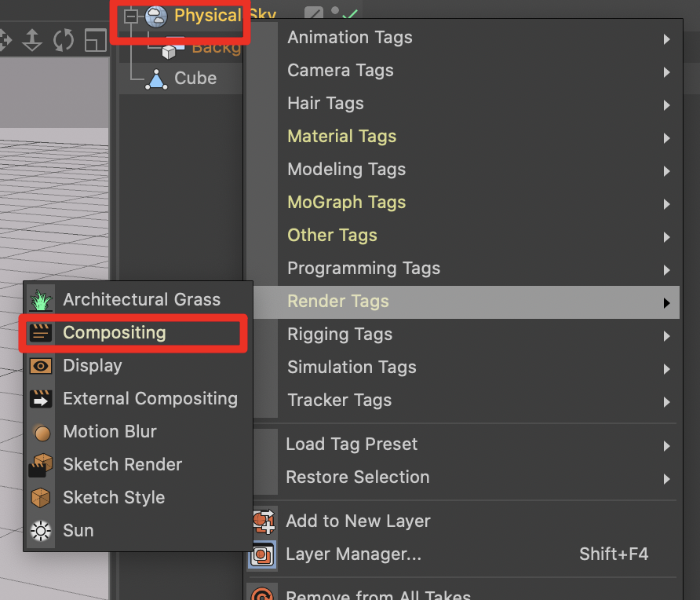
Task: Click the MoGraph Tags submenu arrow
Action: pyautogui.click(x=666, y=205)
